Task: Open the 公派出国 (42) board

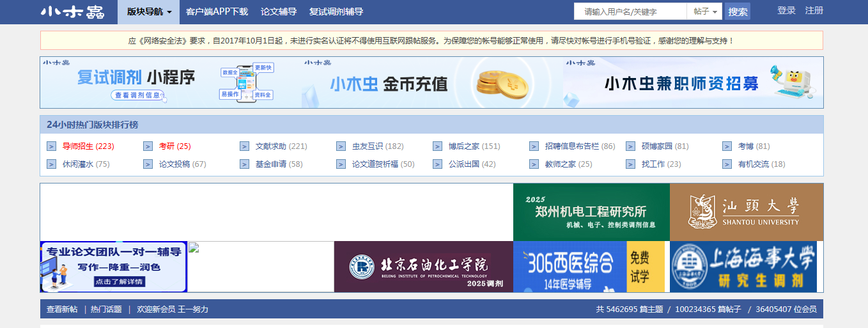Action: [x=472, y=164]
